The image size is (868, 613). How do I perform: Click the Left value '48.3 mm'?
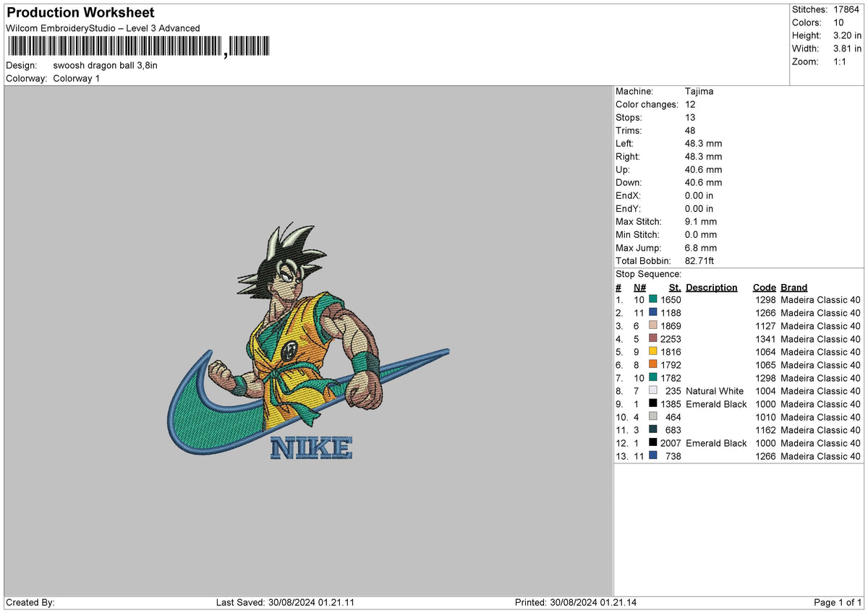703,143
